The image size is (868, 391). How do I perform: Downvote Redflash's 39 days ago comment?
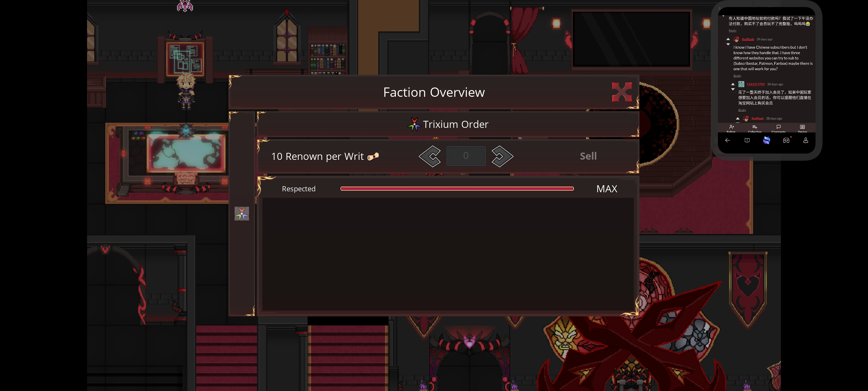pyautogui.click(x=728, y=44)
